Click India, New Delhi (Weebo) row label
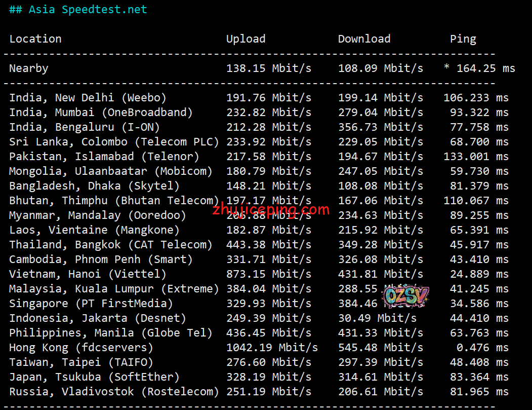Screen dimensions: 532x410 tap(88, 98)
